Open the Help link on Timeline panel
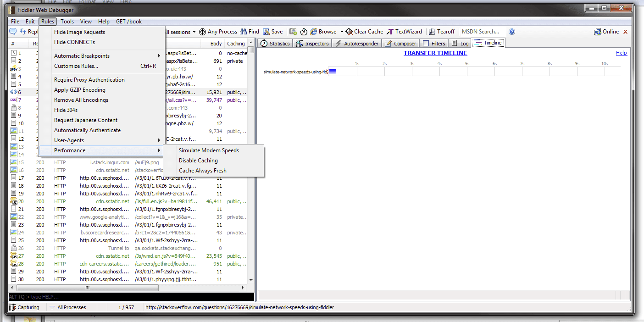644x322 pixels. [x=621, y=52]
